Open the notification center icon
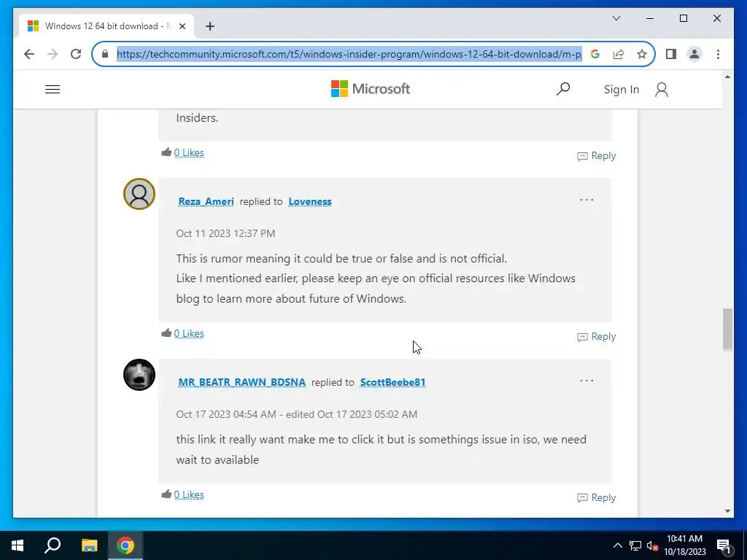747x560 pixels. (724, 545)
